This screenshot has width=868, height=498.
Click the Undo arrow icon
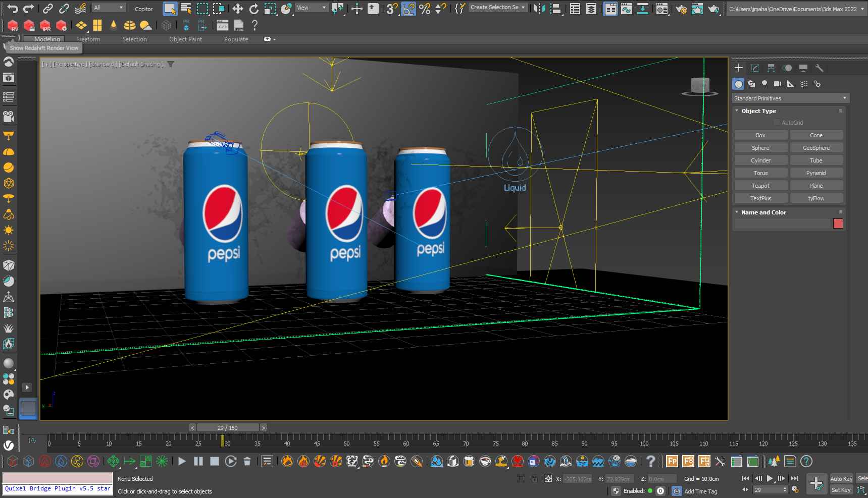pyautogui.click(x=13, y=9)
